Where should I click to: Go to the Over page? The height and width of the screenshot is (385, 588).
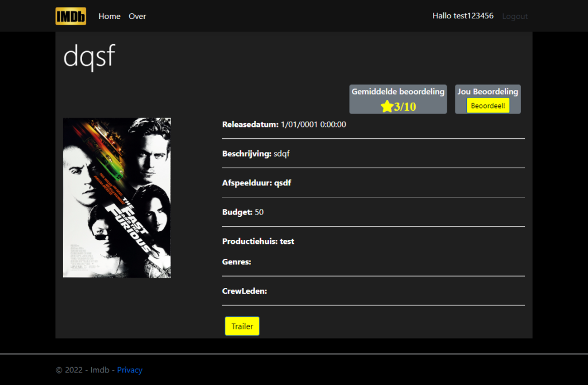(x=137, y=16)
